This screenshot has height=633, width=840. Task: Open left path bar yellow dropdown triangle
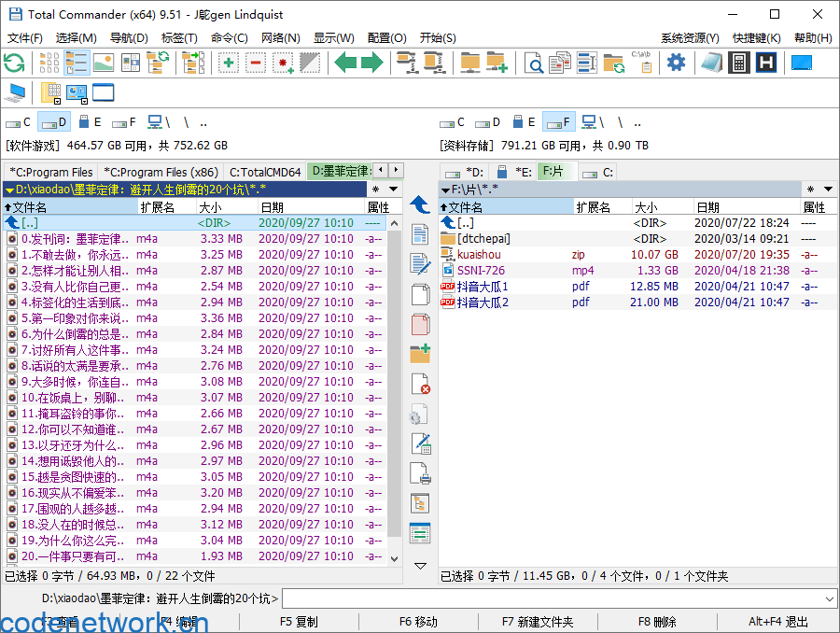(x=9, y=190)
